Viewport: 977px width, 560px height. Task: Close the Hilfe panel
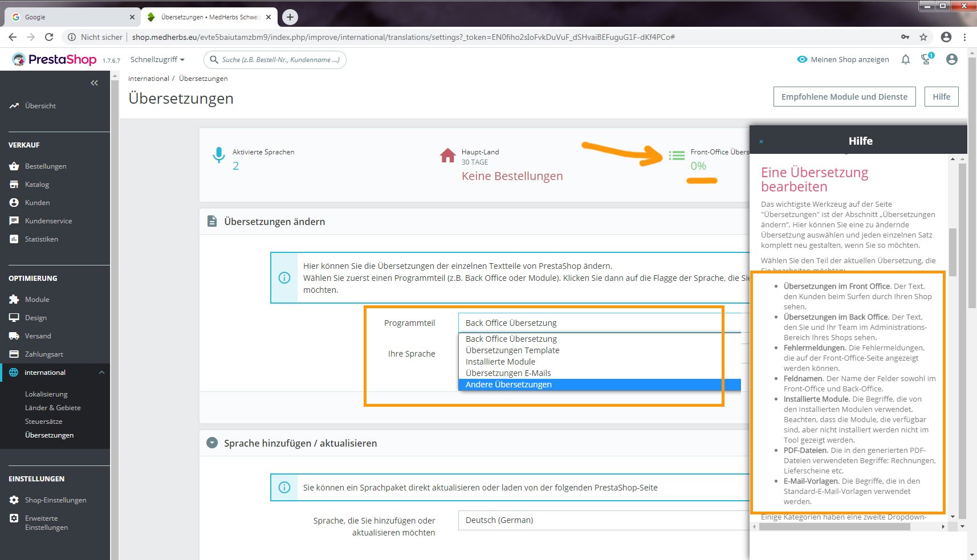pos(761,141)
